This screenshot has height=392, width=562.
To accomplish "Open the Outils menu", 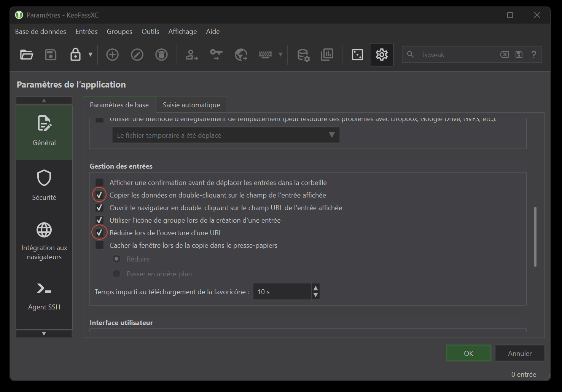I will tap(150, 32).
